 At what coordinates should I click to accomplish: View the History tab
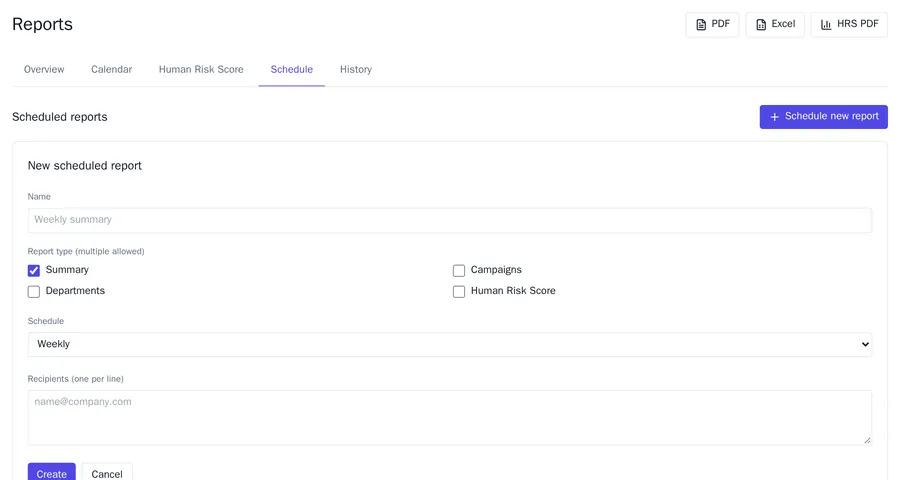(356, 69)
